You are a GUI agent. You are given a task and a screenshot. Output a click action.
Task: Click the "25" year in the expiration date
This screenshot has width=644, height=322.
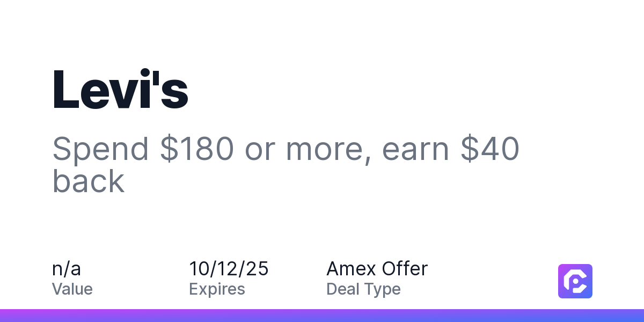pyautogui.click(x=257, y=268)
